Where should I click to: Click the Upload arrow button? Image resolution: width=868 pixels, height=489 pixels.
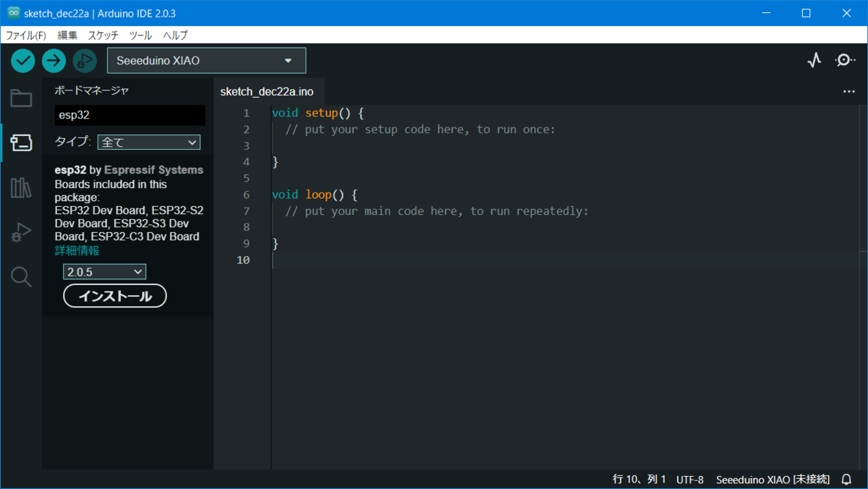(x=54, y=61)
